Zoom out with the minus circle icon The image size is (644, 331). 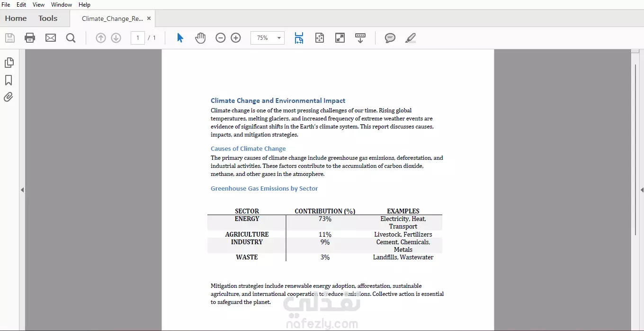tap(221, 38)
